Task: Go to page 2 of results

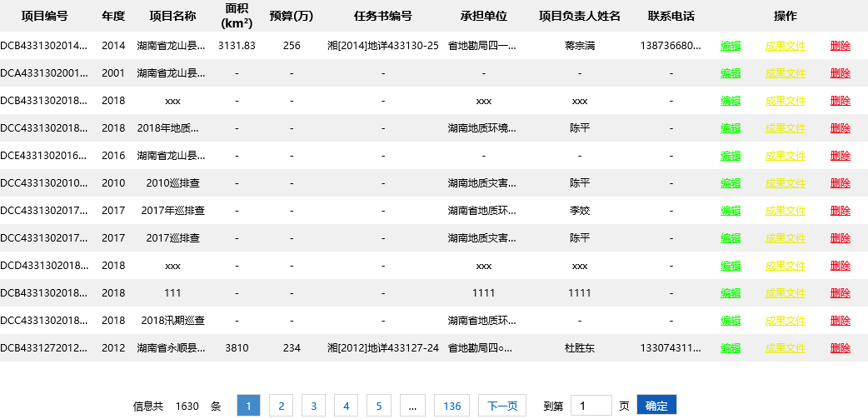Action: coord(281,406)
